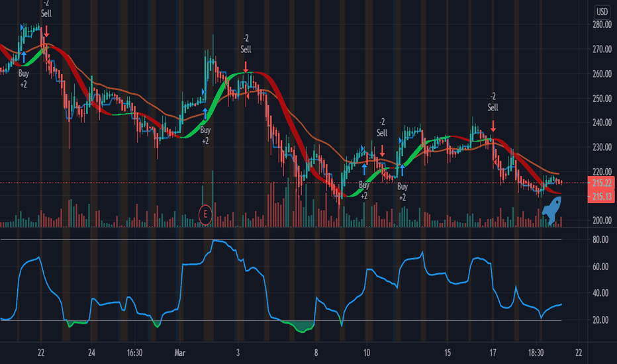
Task: Select the 215.13 red price label
Action: (601, 197)
